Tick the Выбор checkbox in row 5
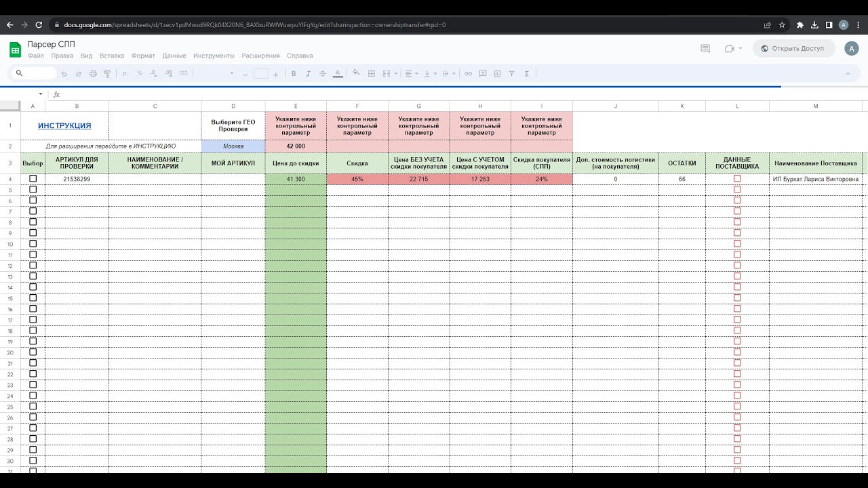 tap(33, 190)
